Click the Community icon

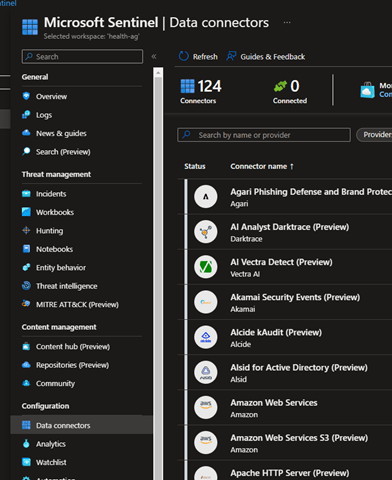coord(26,383)
